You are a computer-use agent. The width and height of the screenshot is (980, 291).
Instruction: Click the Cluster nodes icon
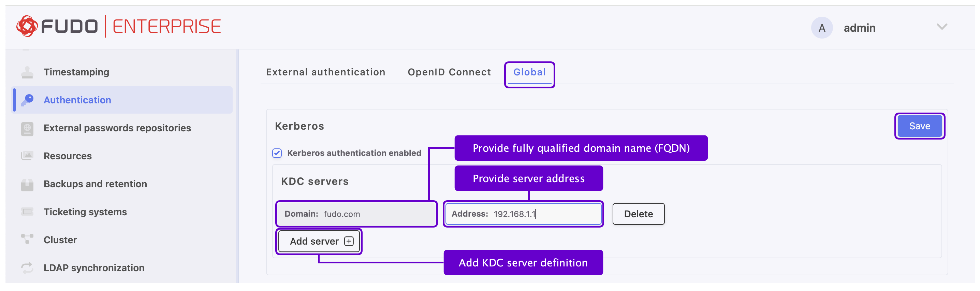pyautogui.click(x=27, y=239)
